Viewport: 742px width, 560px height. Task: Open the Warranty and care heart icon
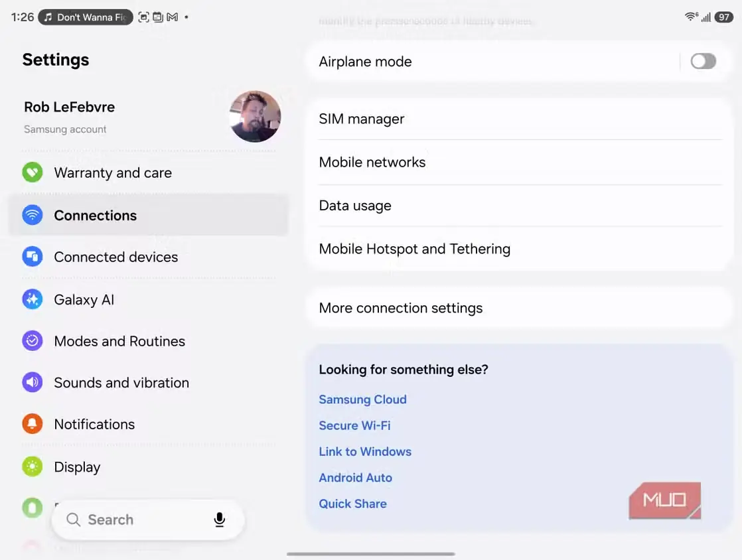pos(32,172)
